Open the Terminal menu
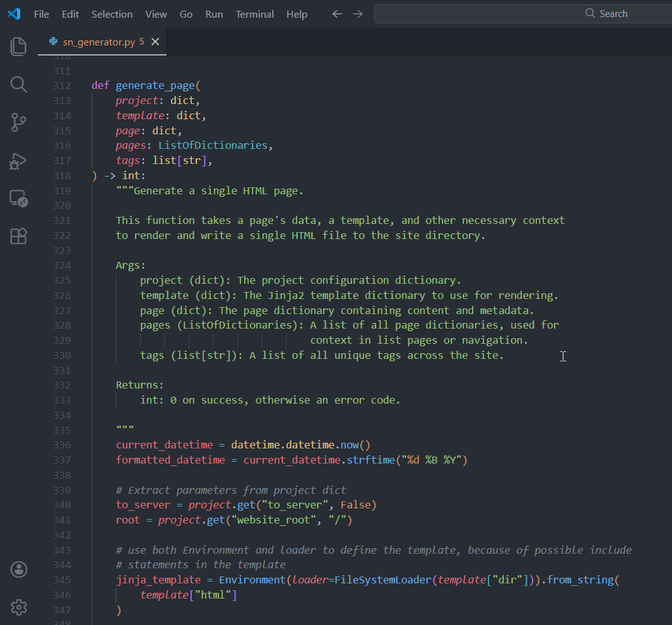The height and width of the screenshot is (625, 672). coord(254,14)
